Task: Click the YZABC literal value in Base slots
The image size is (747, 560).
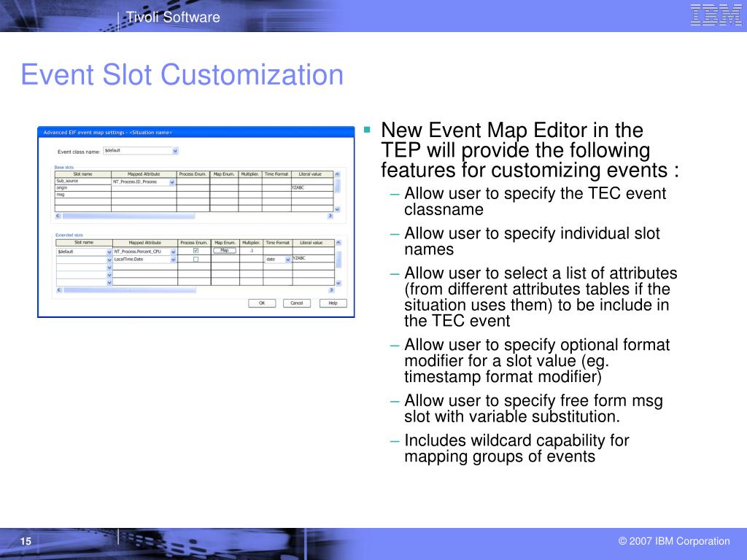Action: coord(298,188)
